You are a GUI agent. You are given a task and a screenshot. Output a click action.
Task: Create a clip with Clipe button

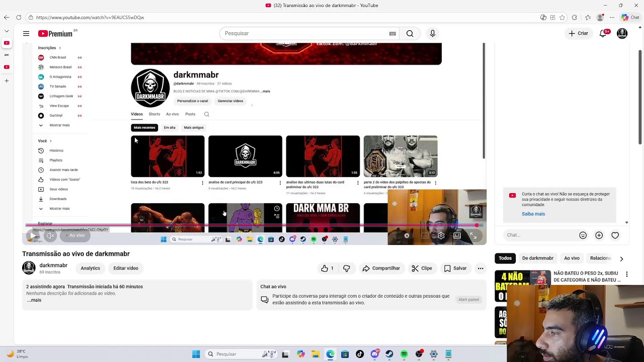click(422, 268)
